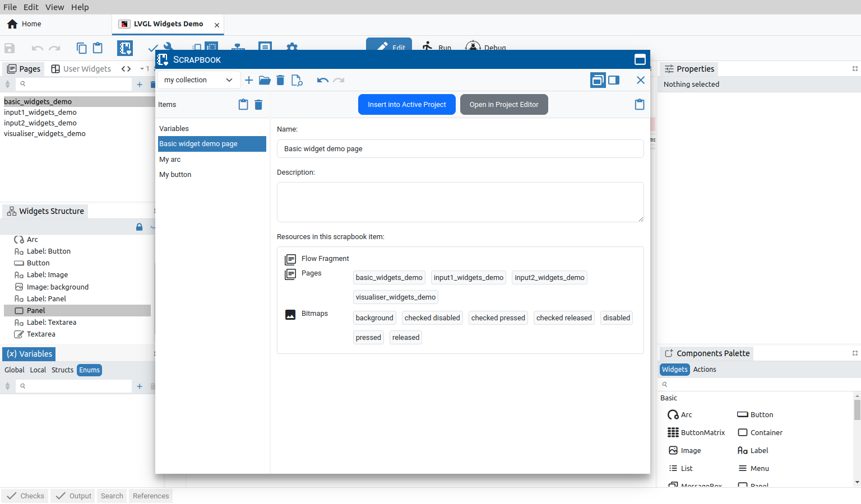This screenshot has height=504, width=861.
Task: Click Open in Project Editor button
Action: click(504, 105)
